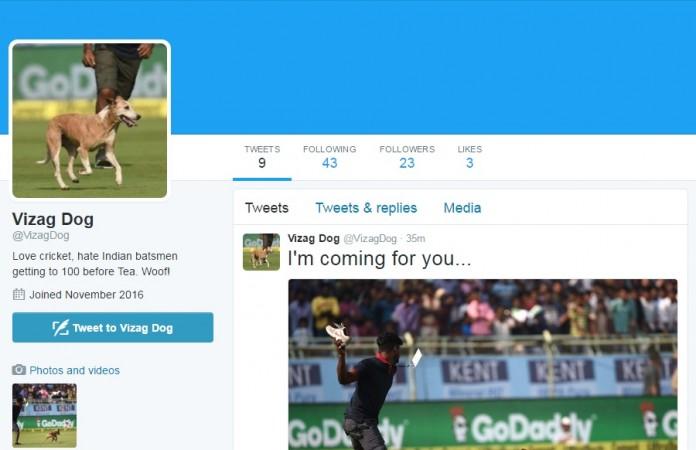Click the calendar icon next to Joined November 2016

pos(19,294)
